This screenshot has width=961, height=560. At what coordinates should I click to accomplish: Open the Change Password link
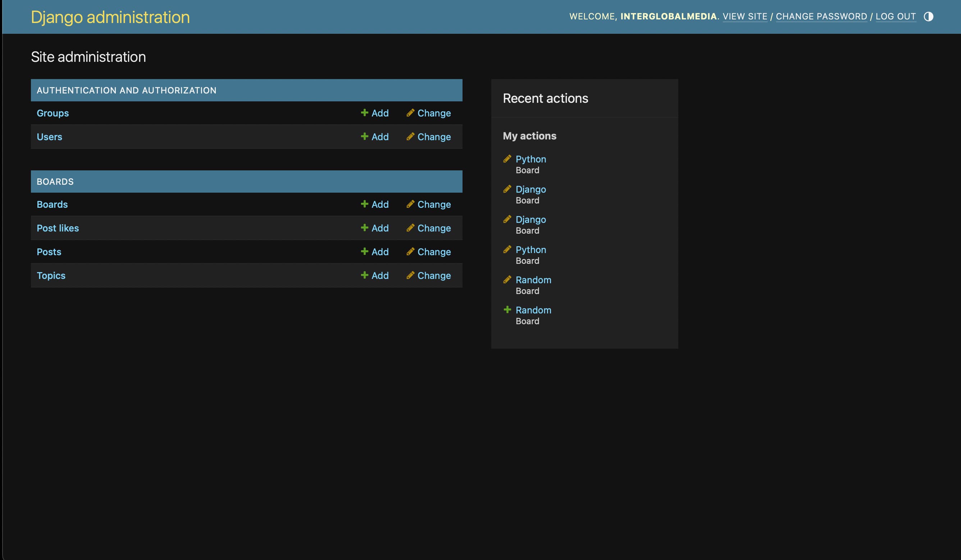tap(821, 17)
